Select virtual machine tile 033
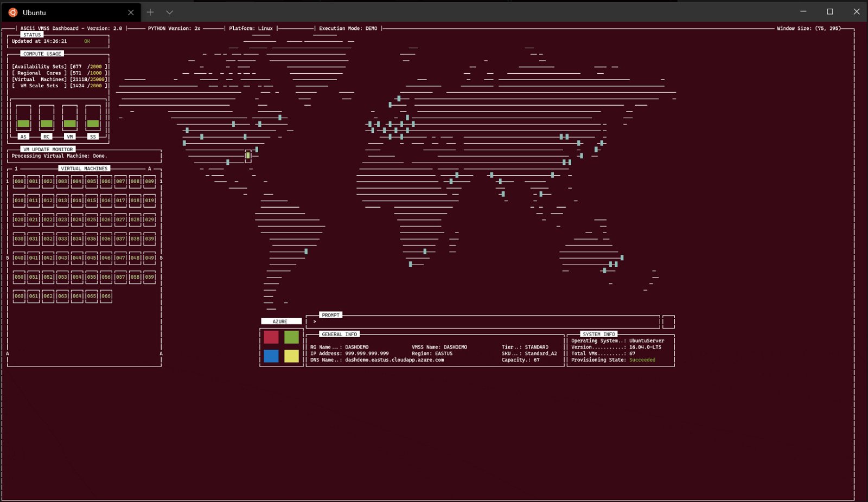868x502 pixels. (62, 239)
